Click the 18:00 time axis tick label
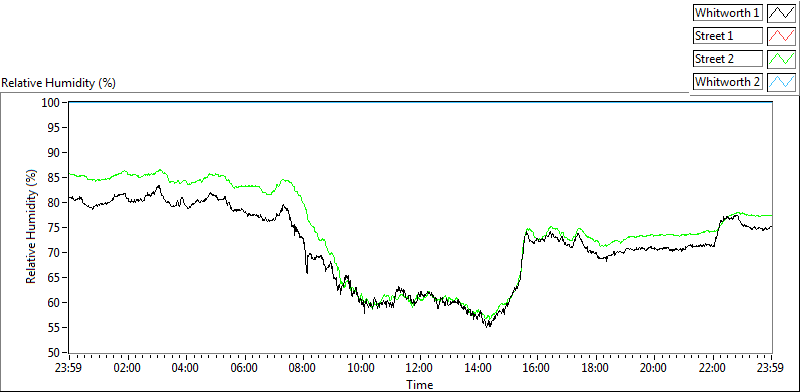The width and height of the screenshot is (800, 392). (x=596, y=368)
